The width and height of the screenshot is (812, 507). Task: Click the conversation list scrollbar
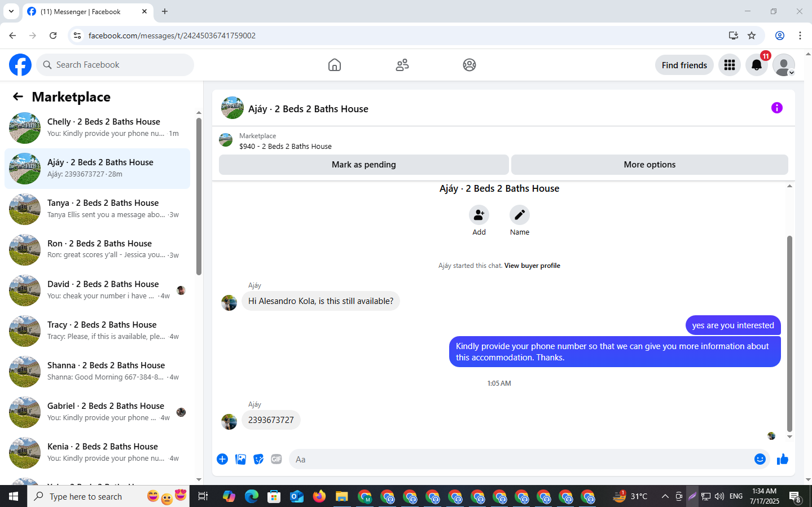coord(199,196)
